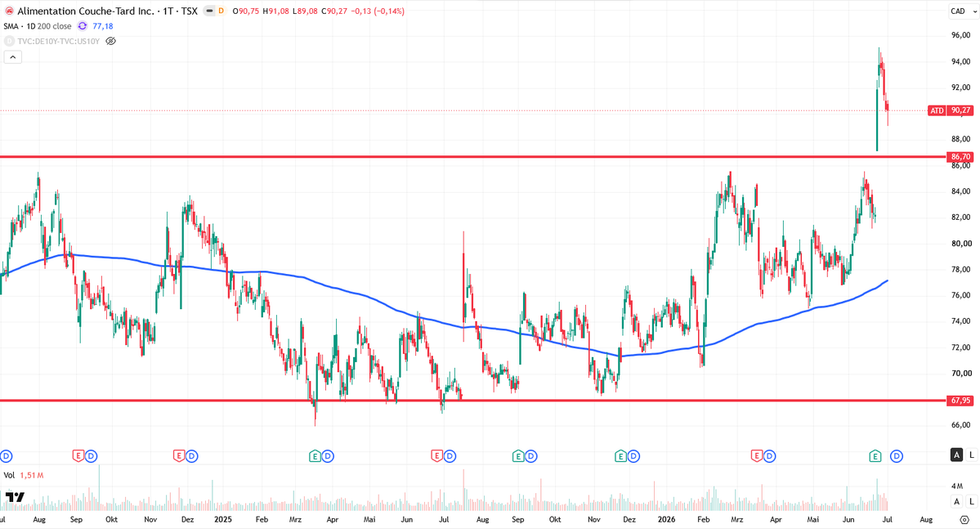
Task: Click the dividend marker for September 2024
Action: click(x=92, y=456)
